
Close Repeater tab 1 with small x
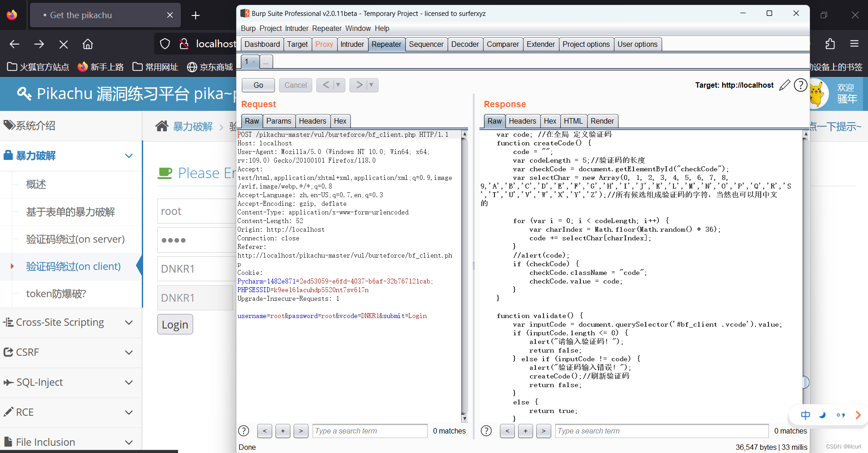click(x=254, y=62)
